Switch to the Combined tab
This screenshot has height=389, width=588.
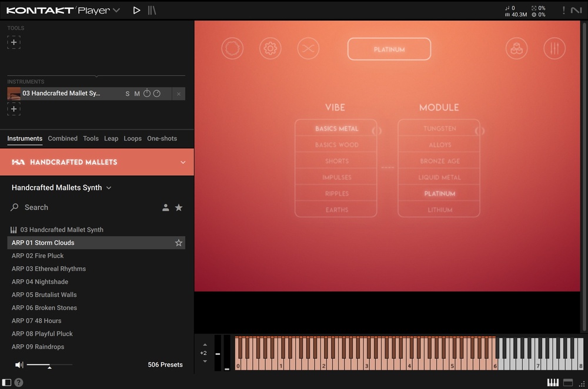click(63, 138)
